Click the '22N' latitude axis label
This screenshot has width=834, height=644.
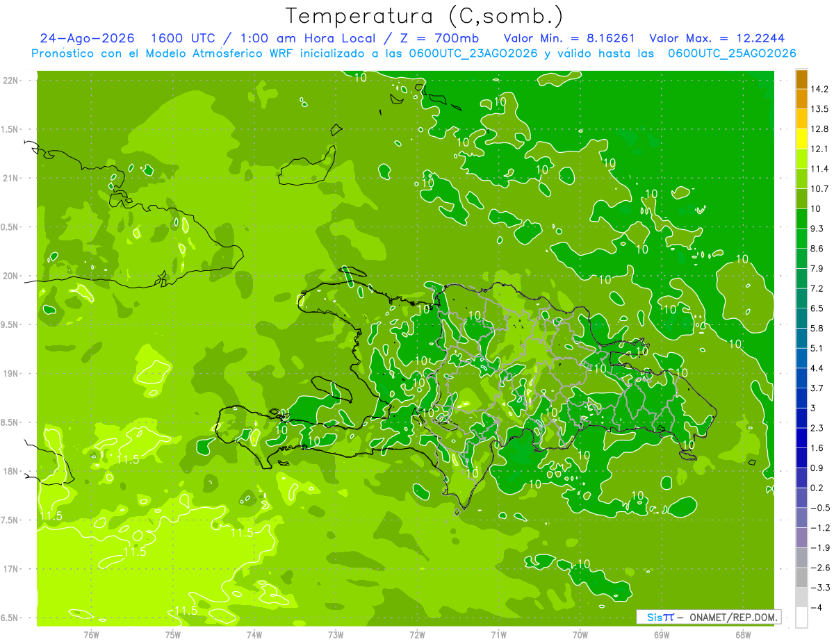click(x=11, y=81)
